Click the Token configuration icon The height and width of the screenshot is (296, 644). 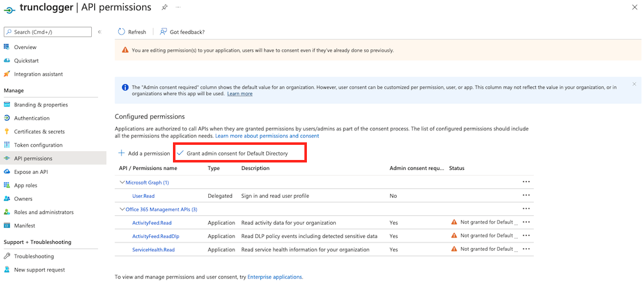coord(6,145)
